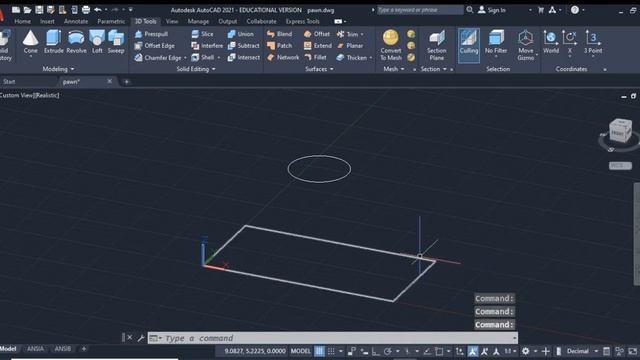Run the Intersect boolean command
This screenshot has width=640, height=360.
(244, 58)
